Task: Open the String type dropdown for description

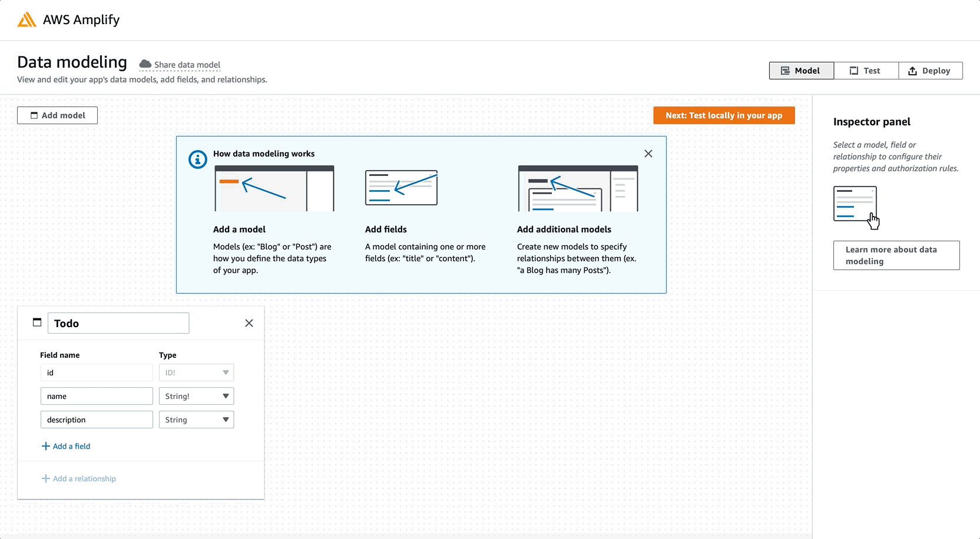Action: pos(196,420)
